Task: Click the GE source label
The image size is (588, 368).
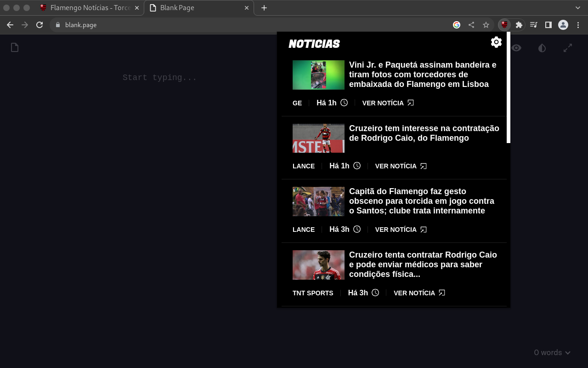Action: 297,103
